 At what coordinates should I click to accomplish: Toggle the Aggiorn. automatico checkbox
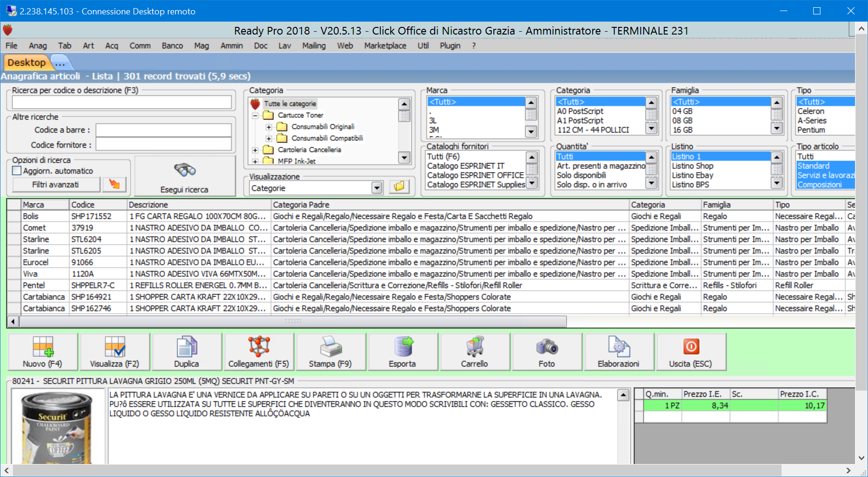[x=17, y=171]
